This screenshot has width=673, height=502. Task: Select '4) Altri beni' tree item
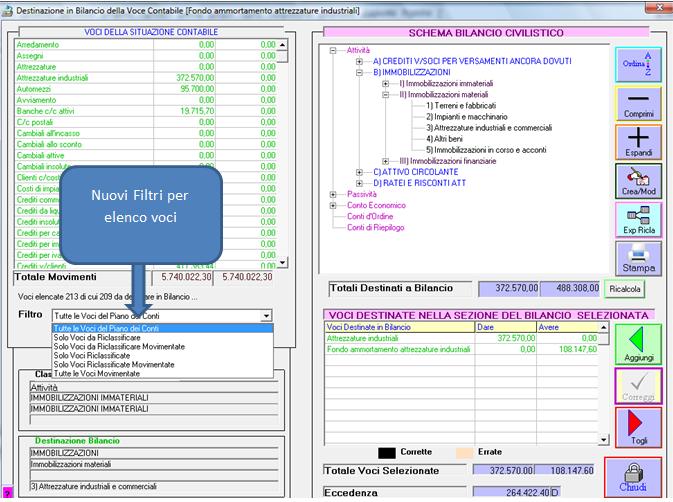tap(444, 139)
